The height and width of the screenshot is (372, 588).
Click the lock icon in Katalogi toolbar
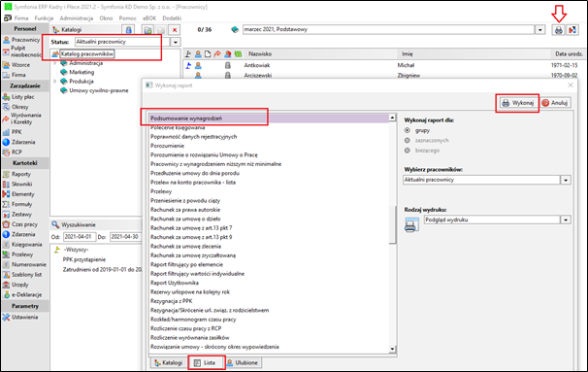pyautogui.click(x=129, y=30)
